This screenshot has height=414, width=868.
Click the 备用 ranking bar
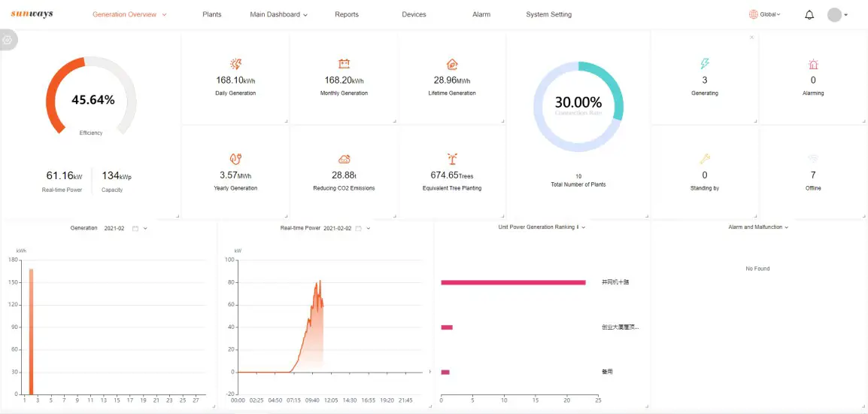(445, 372)
